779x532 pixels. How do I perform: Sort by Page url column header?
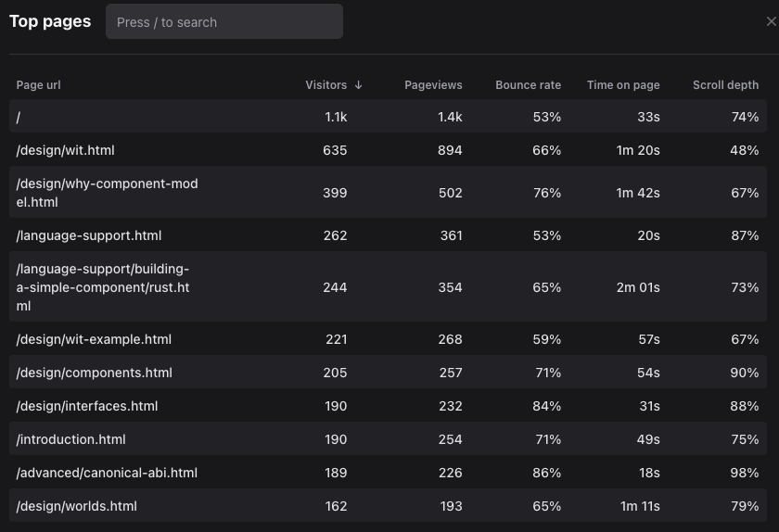pyautogui.click(x=38, y=85)
